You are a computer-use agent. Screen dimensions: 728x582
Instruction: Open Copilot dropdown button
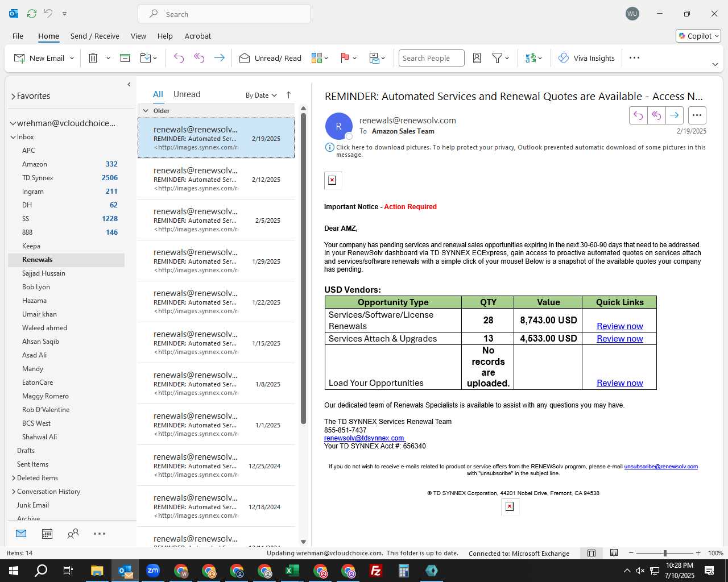point(698,36)
